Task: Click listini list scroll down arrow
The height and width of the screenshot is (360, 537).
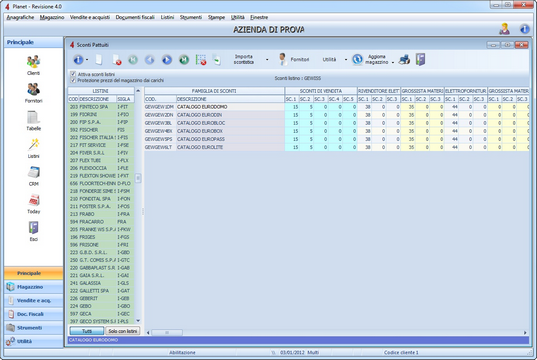Action: [x=138, y=321]
